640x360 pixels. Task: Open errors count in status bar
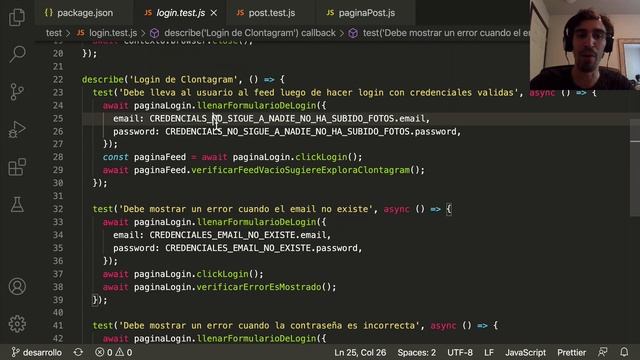point(104,352)
